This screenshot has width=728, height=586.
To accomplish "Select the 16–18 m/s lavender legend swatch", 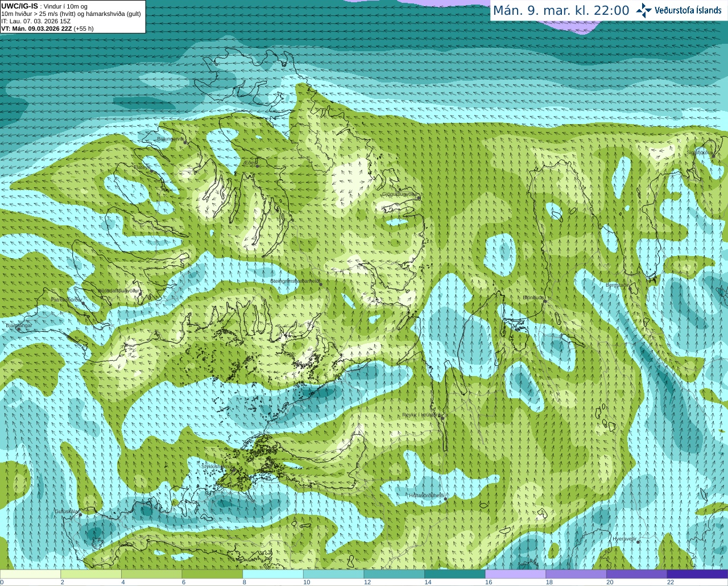I will [x=516, y=574].
